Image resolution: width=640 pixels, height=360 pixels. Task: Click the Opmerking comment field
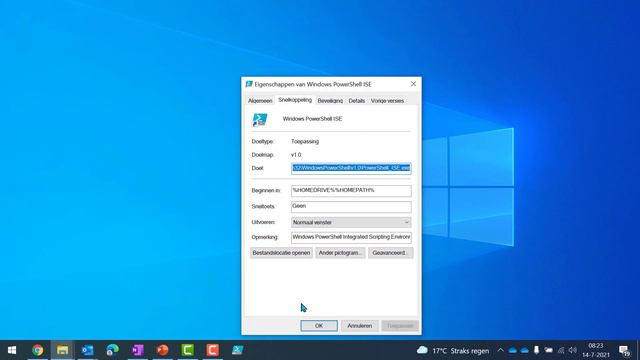[351, 237]
